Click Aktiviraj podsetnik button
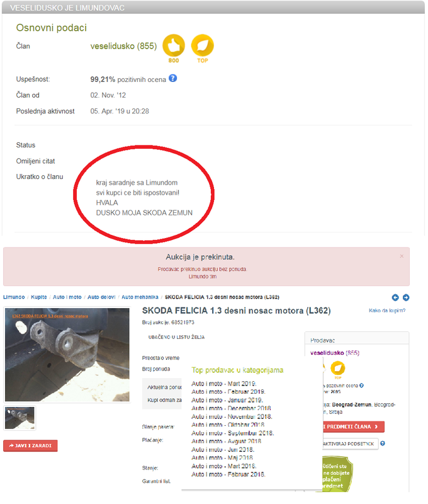This screenshot has width=428, height=504. click(x=350, y=444)
